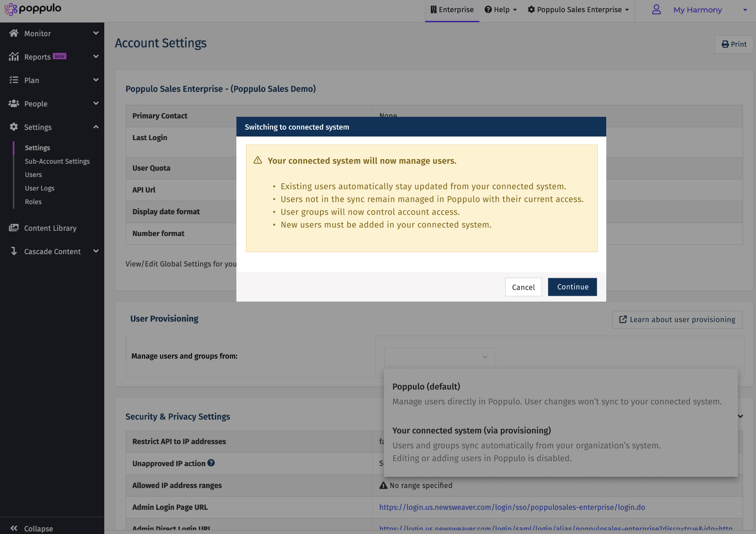Collapse the sidebar with double-chevron icon
The height and width of the screenshot is (534, 756).
coord(14,528)
